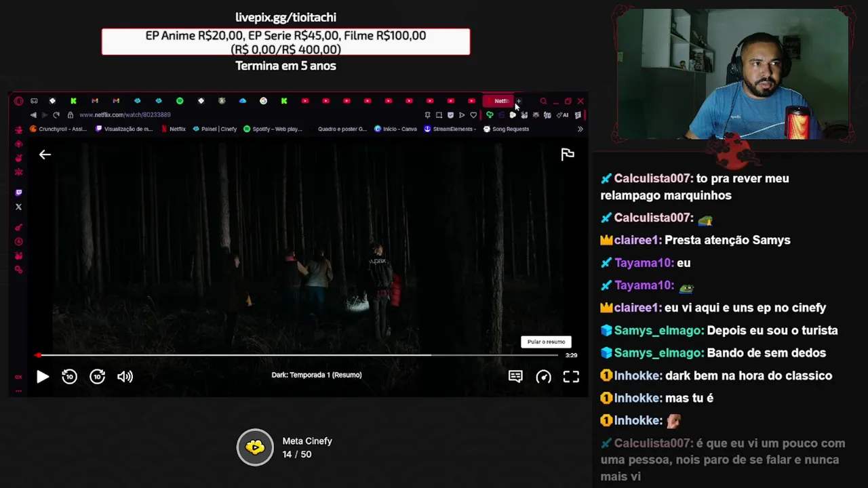The image size is (868, 488).
Task: Enter fullscreen in the Netflix player
Action: pyautogui.click(x=571, y=377)
